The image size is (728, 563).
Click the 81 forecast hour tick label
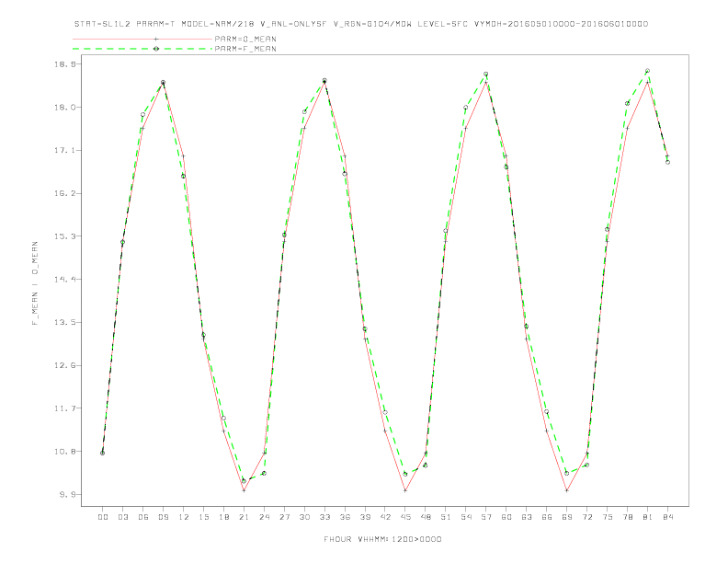(648, 517)
